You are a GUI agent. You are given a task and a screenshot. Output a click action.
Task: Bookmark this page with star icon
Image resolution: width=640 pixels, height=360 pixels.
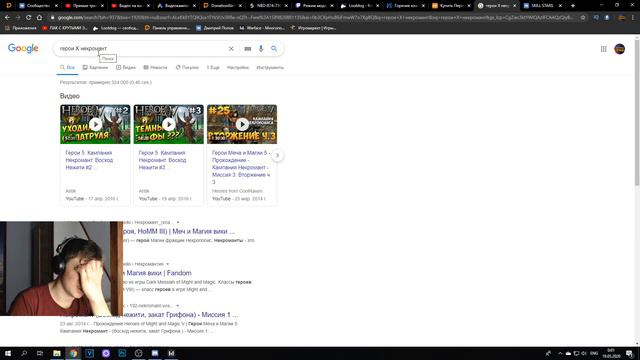coord(583,18)
